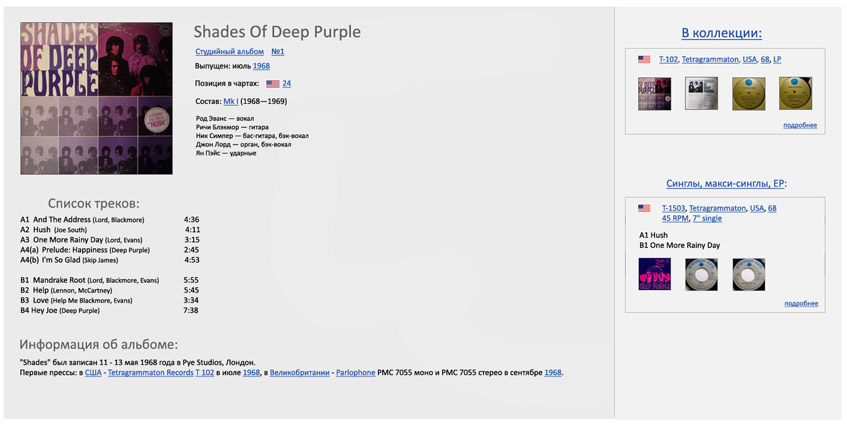The image size is (847, 425).
Task: Click 'Ян Пэйс — ударные' line
Action: 226,153
